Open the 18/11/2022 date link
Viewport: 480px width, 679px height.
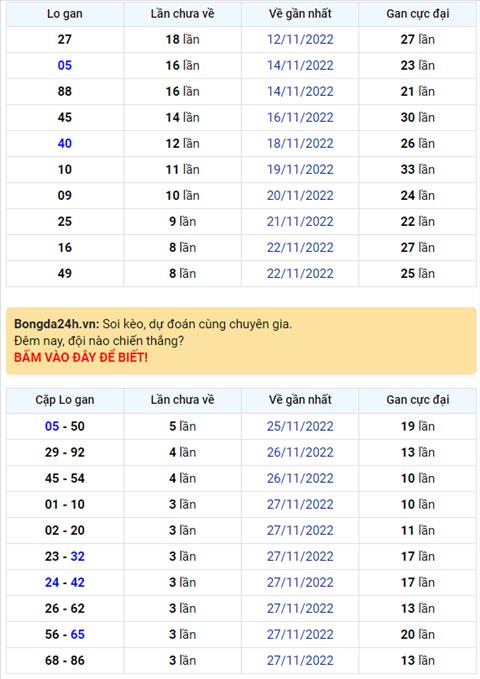(300, 143)
